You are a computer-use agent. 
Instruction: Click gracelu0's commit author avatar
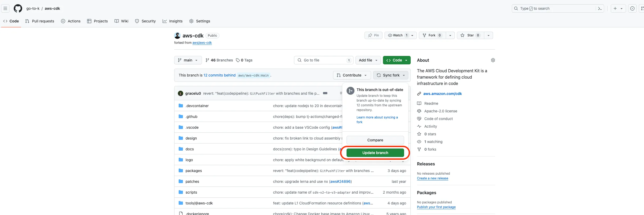click(181, 93)
